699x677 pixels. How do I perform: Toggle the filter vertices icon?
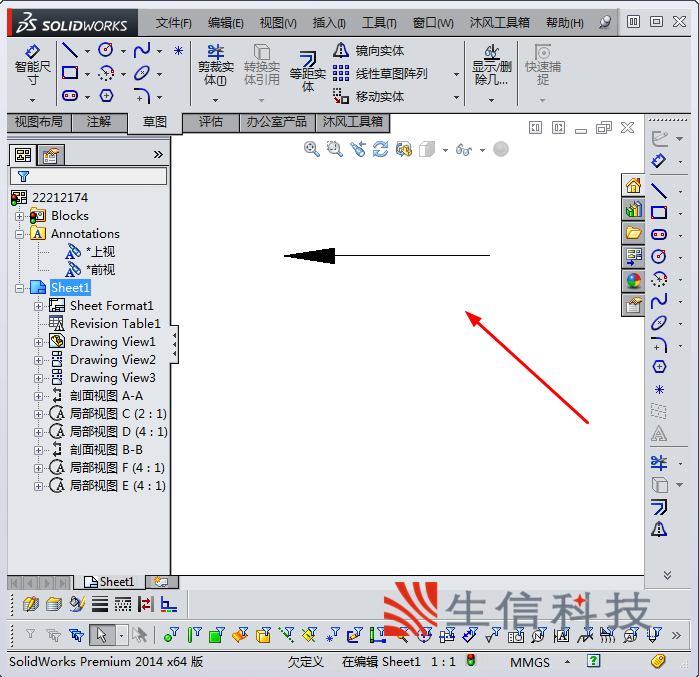click(x=171, y=635)
